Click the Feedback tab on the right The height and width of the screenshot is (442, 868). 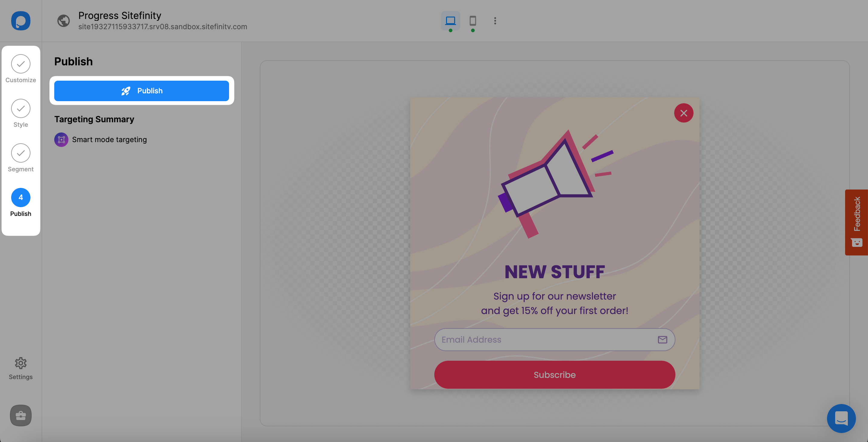pos(857,222)
